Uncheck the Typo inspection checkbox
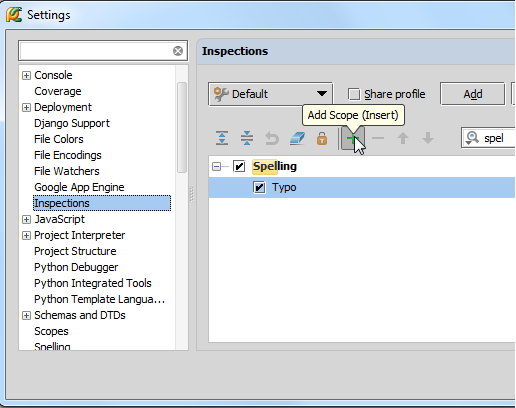The height and width of the screenshot is (408, 516). (x=259, y=187)
